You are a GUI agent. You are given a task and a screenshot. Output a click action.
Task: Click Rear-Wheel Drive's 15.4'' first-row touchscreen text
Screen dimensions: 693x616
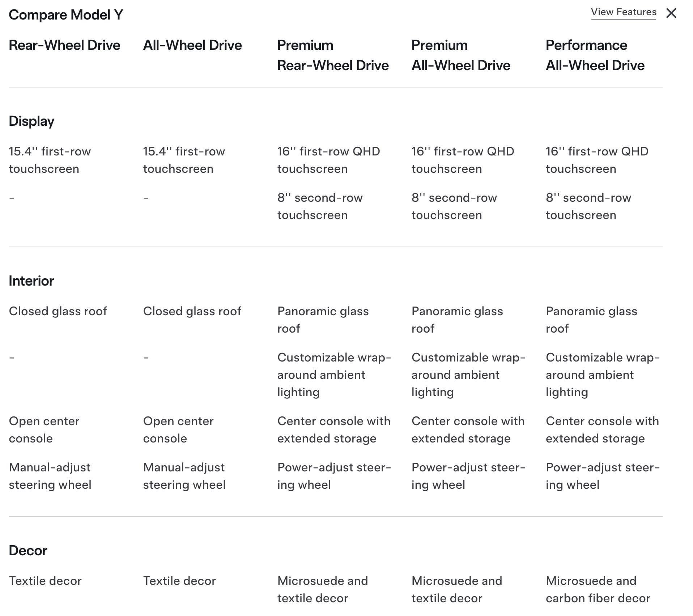click(50, 160)
